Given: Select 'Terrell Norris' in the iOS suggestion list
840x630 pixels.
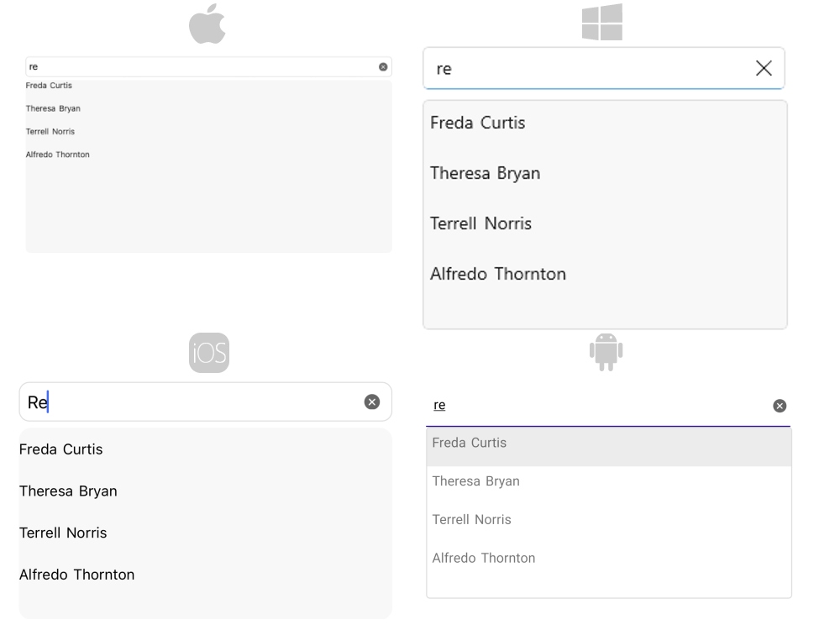Looking at the screenshot, I should (x=63, y=533).
